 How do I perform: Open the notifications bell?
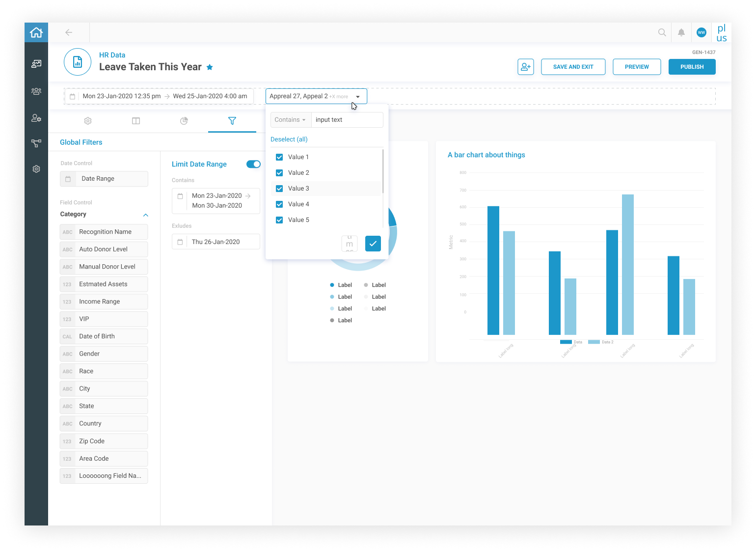click(x=681, y=32)
